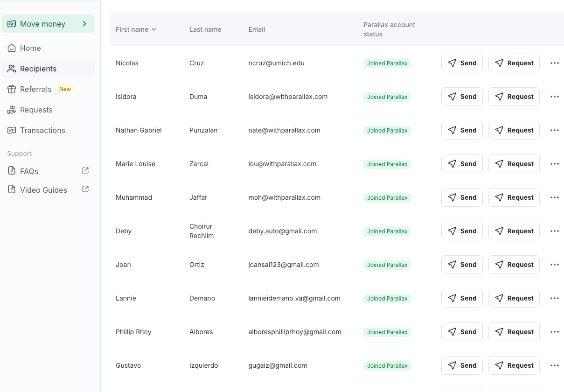Screen dimensions: 564x392
Task: Send money to Lannie Demano
Action: pyautogui.click(x=462, y=298)
